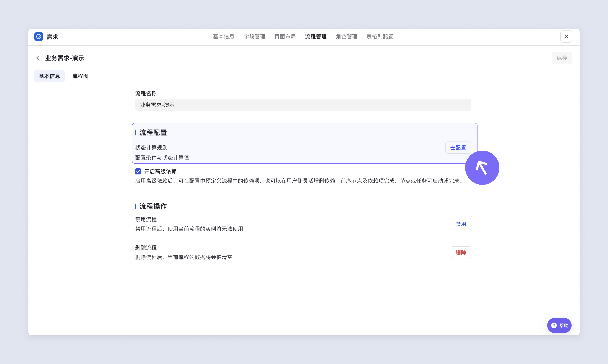Switch to the 流程图 sub-tab

tap(80, 76)
